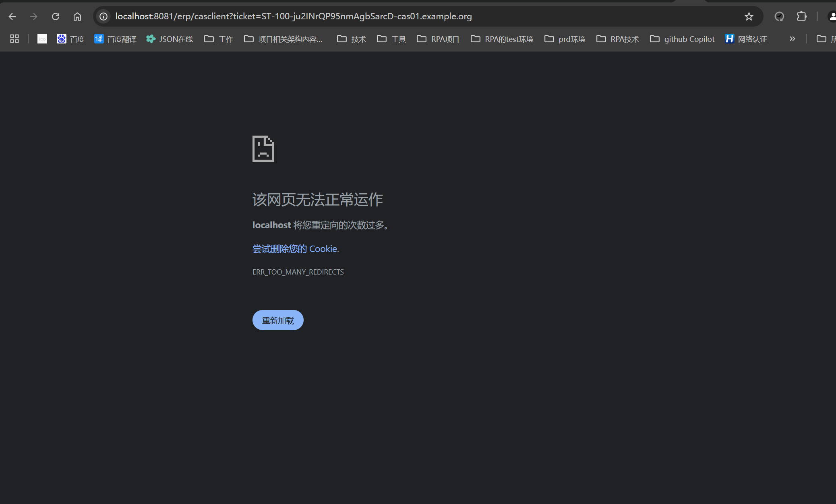Open the partially visible rightmost bookmarks folder

pos(826,39)
